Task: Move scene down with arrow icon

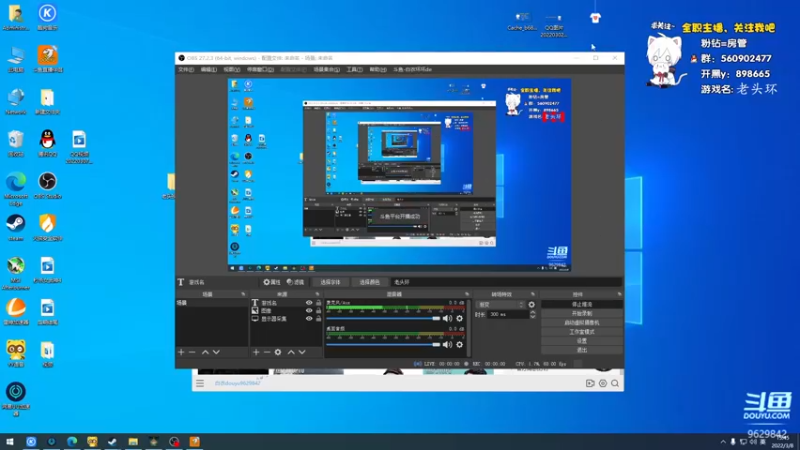Action: click(x=216, y=352)
